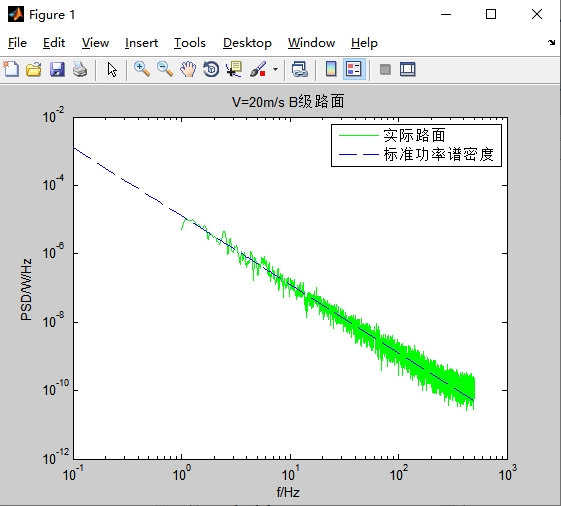The image size is (561, 506).
Task: Open the View menu
Action: [x=95, y=43]
